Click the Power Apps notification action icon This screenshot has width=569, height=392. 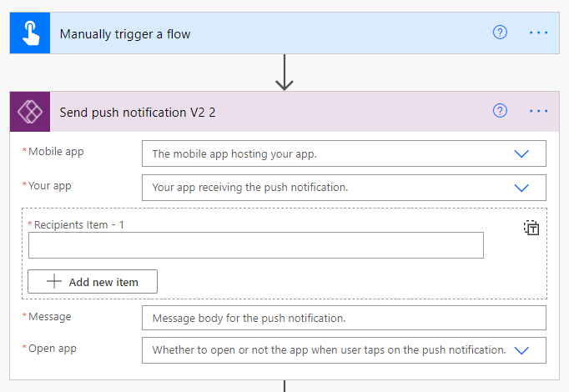[x=30, y=112]
